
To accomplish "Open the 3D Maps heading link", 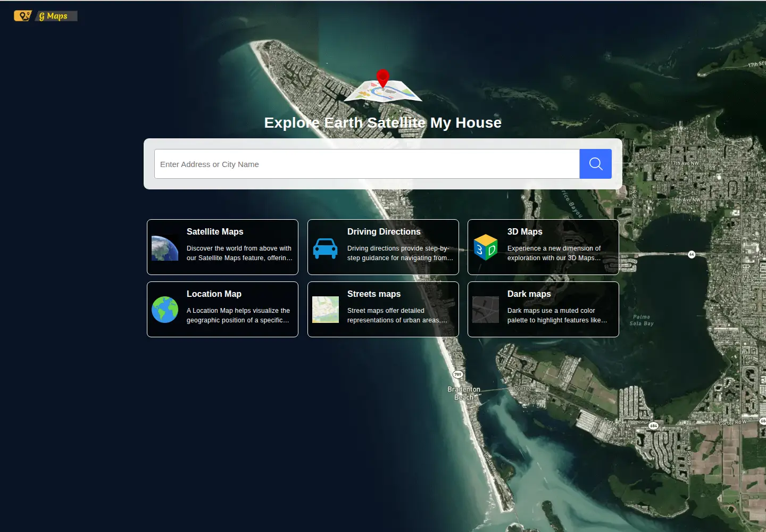I will pos(525,231).
